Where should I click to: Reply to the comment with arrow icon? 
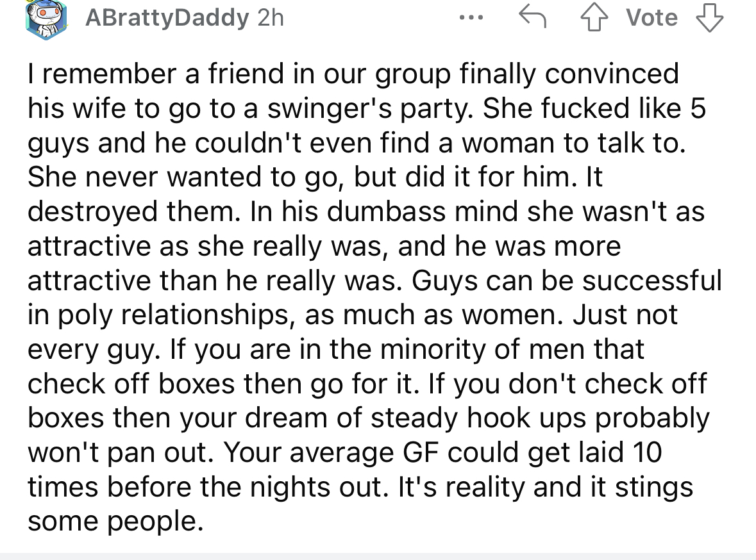(x=532, y=17)
